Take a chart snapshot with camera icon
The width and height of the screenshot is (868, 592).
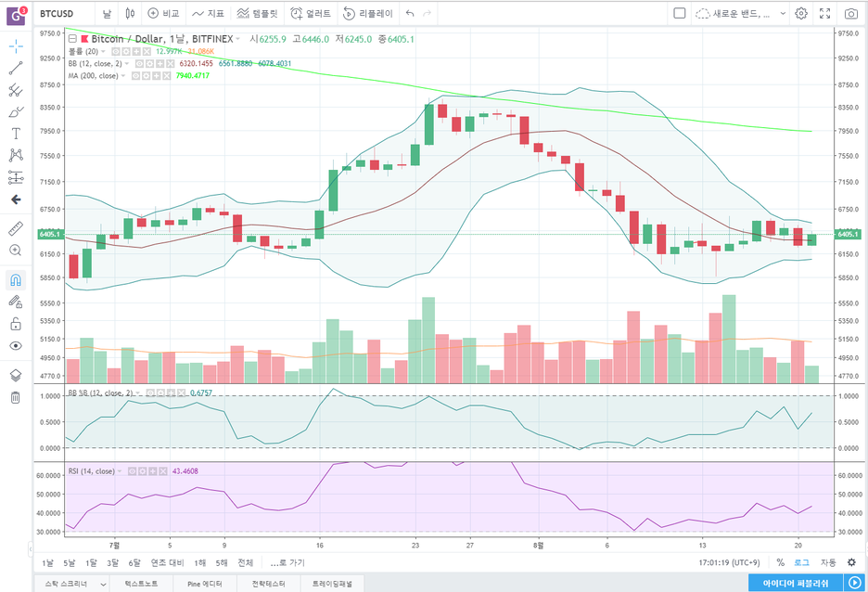point(850,13)
